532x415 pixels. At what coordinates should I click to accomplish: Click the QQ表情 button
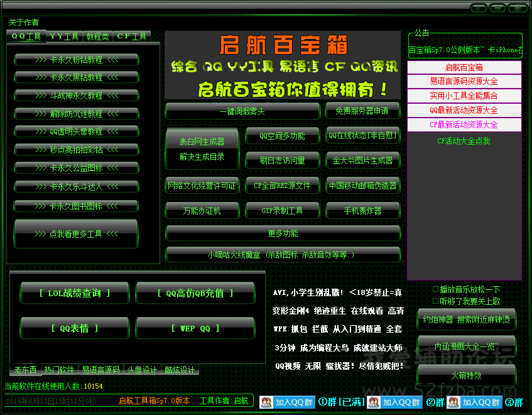point(75,328)
